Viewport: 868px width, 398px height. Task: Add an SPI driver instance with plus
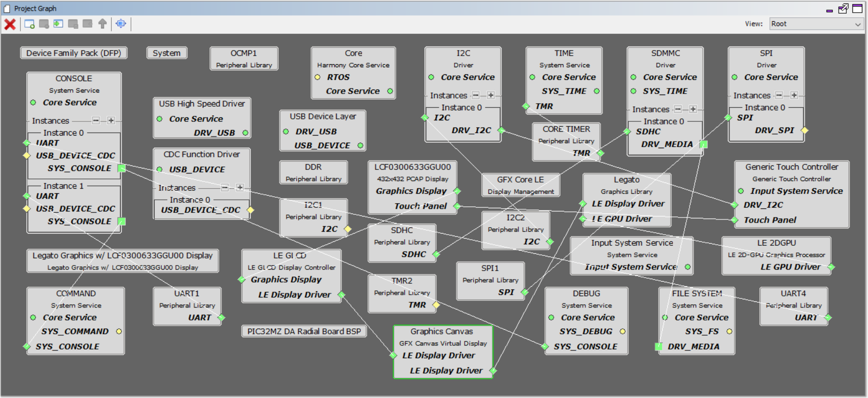coord(794,95)
